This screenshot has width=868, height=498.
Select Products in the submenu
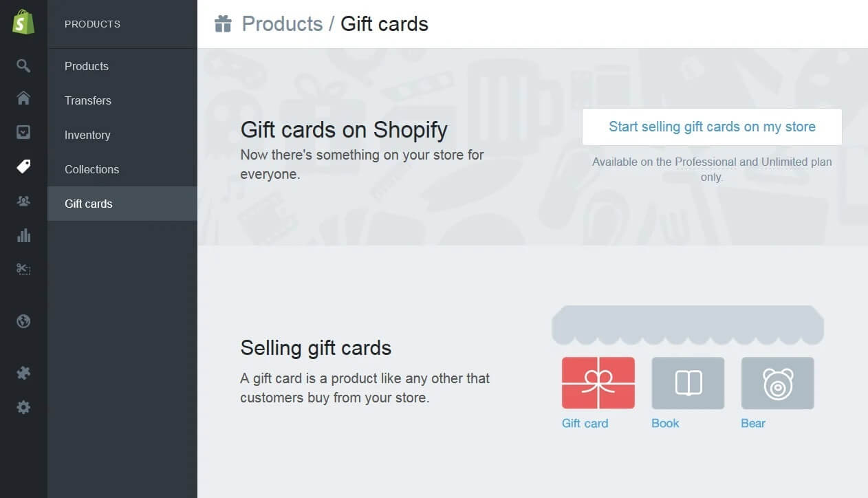(x=87, y=66)
